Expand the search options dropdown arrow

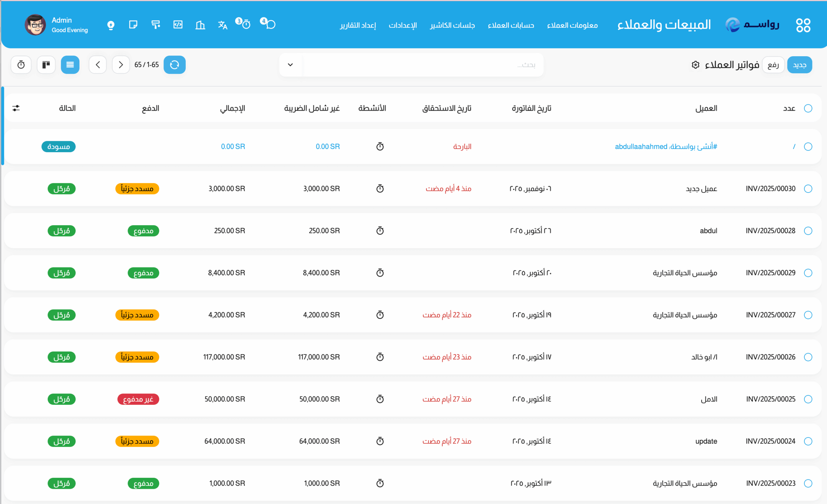click(x=290, y=64)
